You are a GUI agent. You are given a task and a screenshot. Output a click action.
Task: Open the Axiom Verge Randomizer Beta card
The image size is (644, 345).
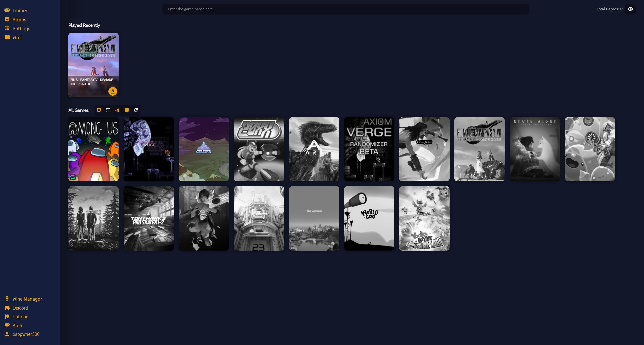[x=369, y=149]
